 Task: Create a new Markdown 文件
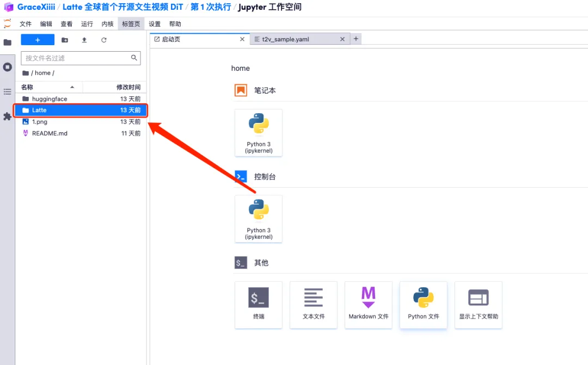tap(369, 305)
